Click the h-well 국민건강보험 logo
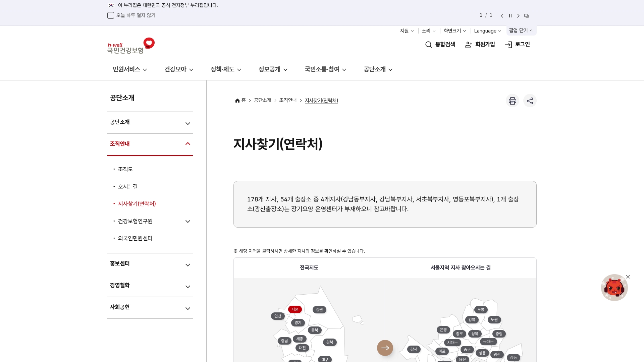The width and height of the screenshot is (644, 362). tap(131, 46)
